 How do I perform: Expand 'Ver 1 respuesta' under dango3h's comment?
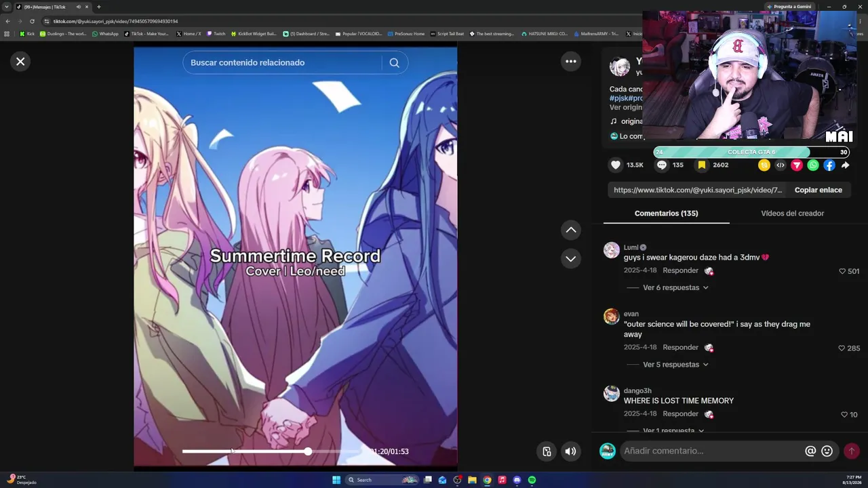click(673, 430)
